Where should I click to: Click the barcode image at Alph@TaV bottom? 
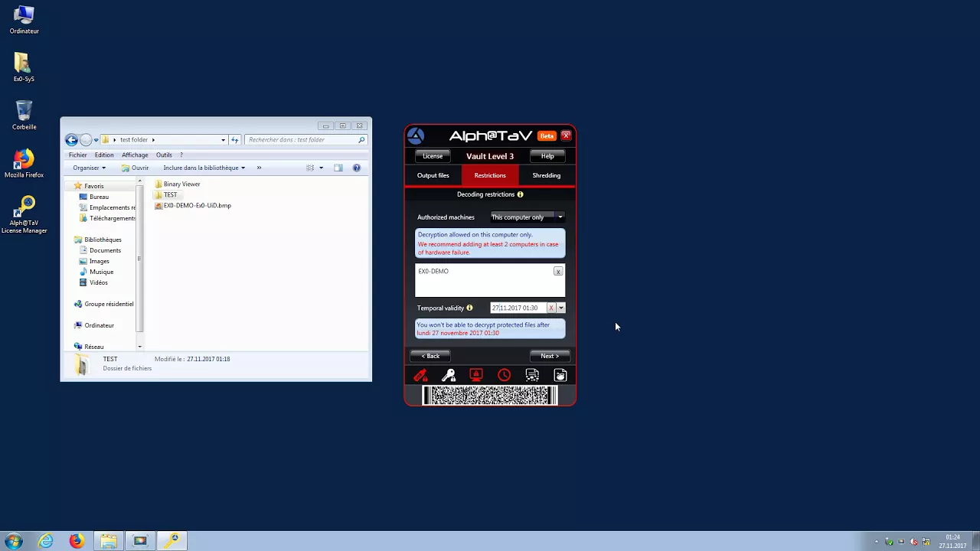click(x=490, y=395)
